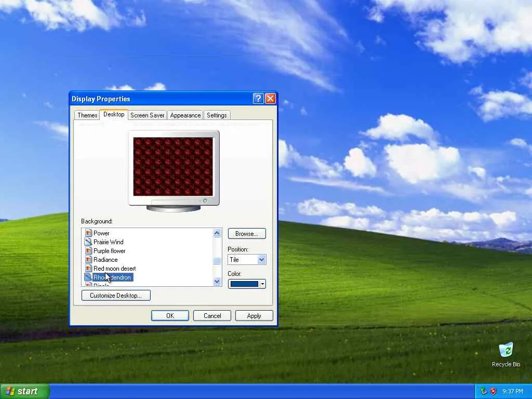Click background list scroll down arrow

pyautogui.click(x=217, y=281)
